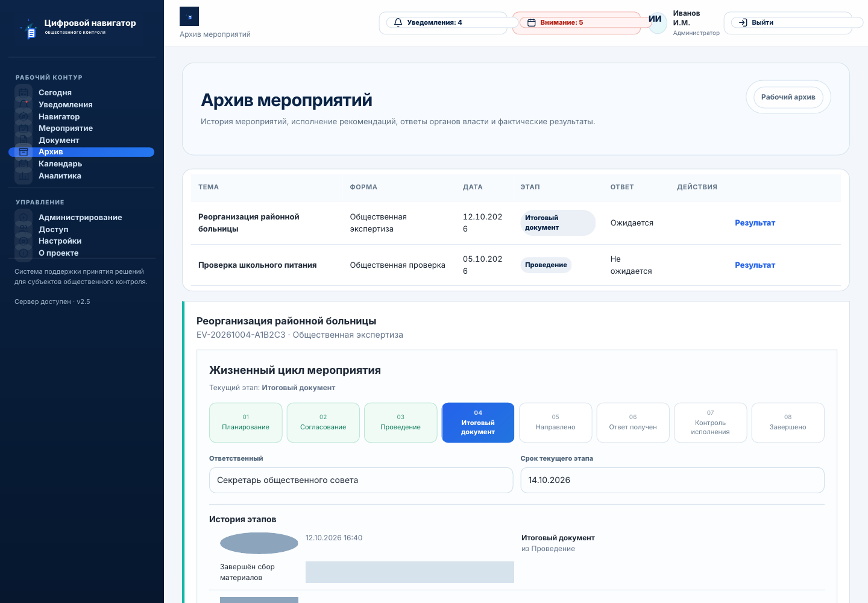Click user name Иванов И.М.
Screen dimensions: 868x603
point(687,18)
